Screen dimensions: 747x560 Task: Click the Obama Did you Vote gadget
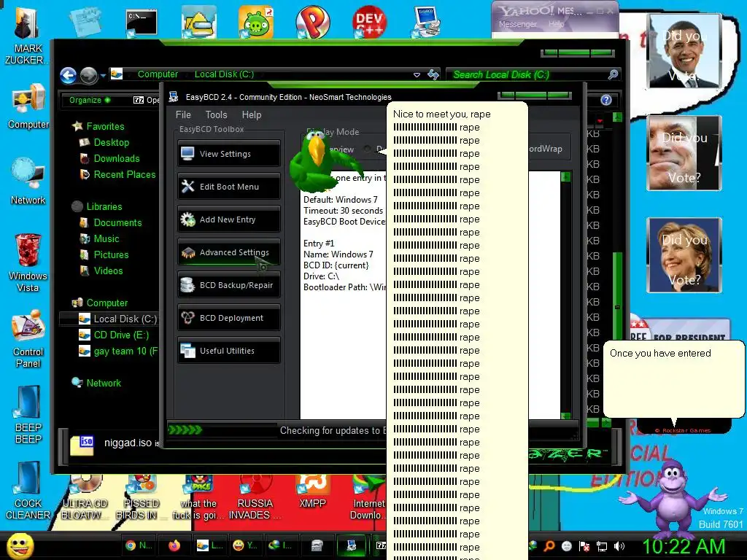[x=684, y=51]
